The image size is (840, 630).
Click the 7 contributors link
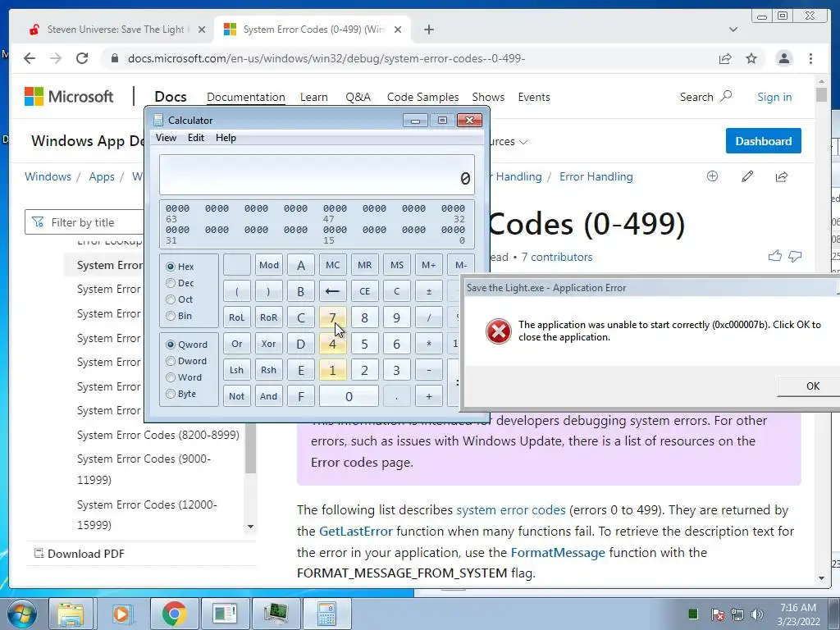pyautogui.click(x=557, y=257)
